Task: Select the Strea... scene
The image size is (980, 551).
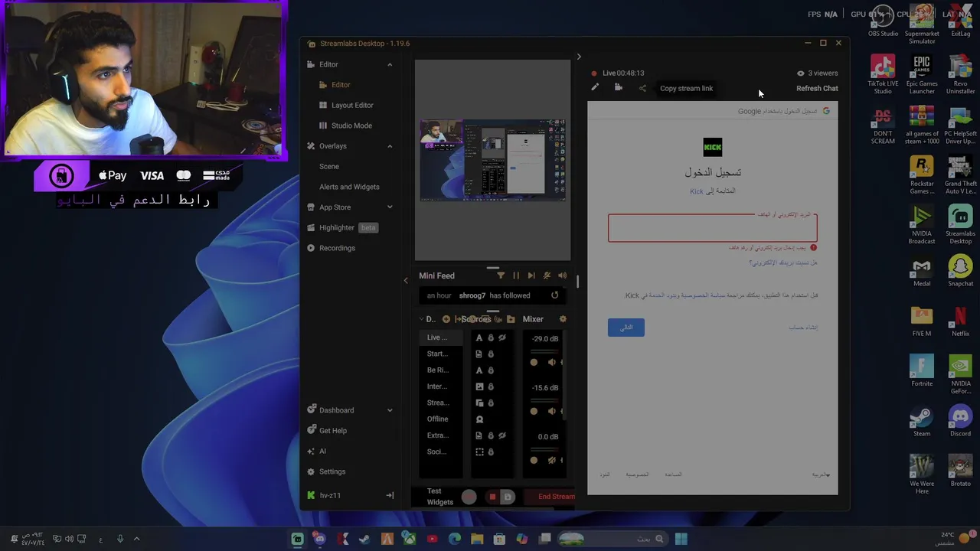Action: [x=443, y=403]
